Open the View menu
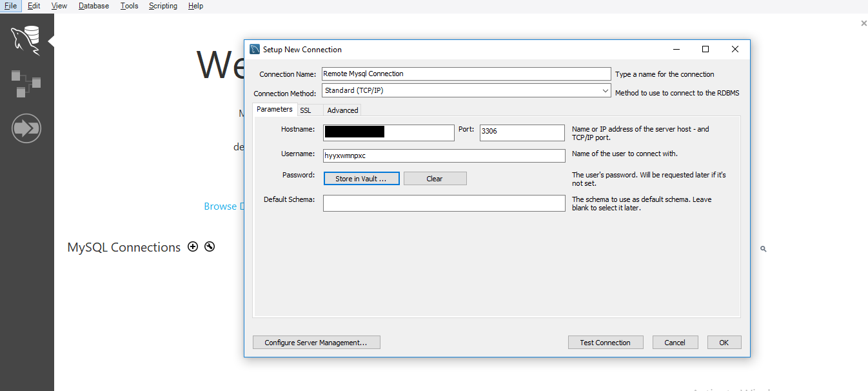The width and height of the screenshot is (868, 391). (x=59, y=6)
